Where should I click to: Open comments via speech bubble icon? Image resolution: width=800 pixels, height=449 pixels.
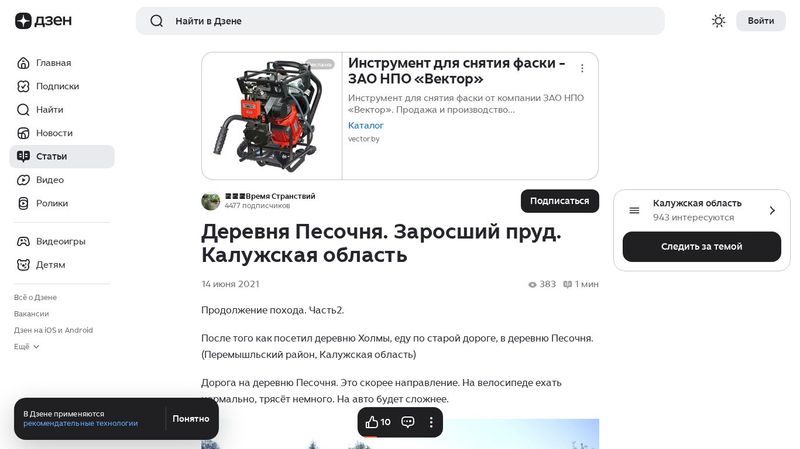408,422
